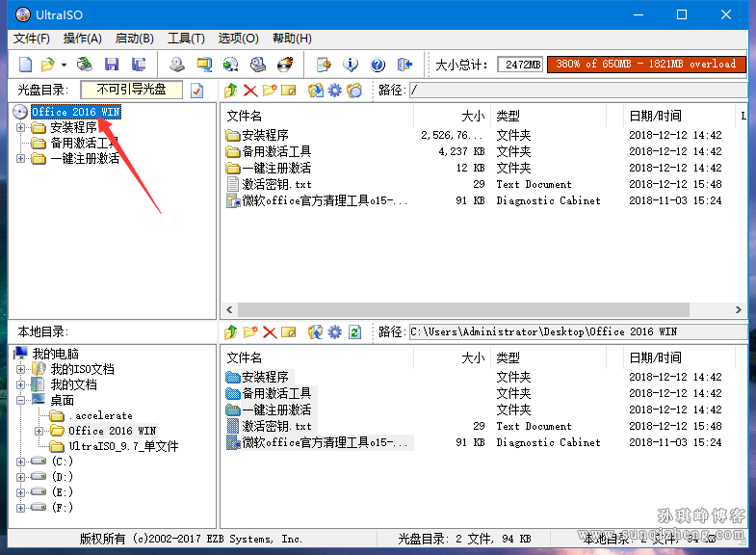This screenshot has height=555, width=756.
Task: Click the Exit door-arrow toolbar icon
Action: [x=404, y=65]
